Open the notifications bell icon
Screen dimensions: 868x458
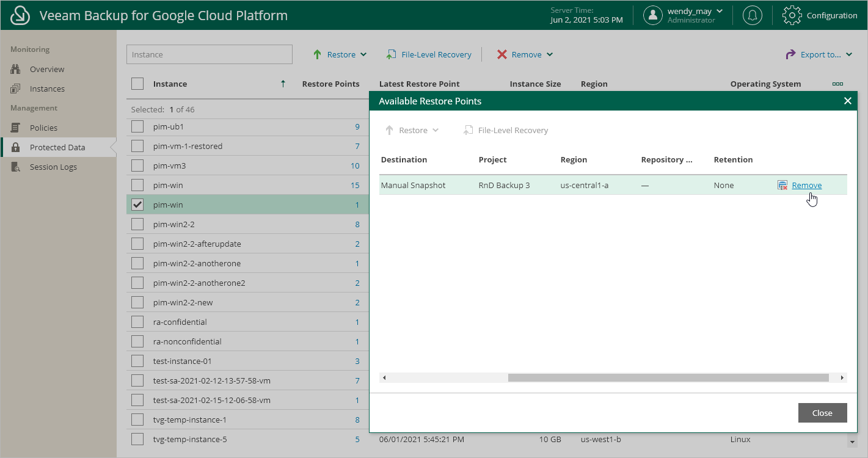click(x=752, y=15)
